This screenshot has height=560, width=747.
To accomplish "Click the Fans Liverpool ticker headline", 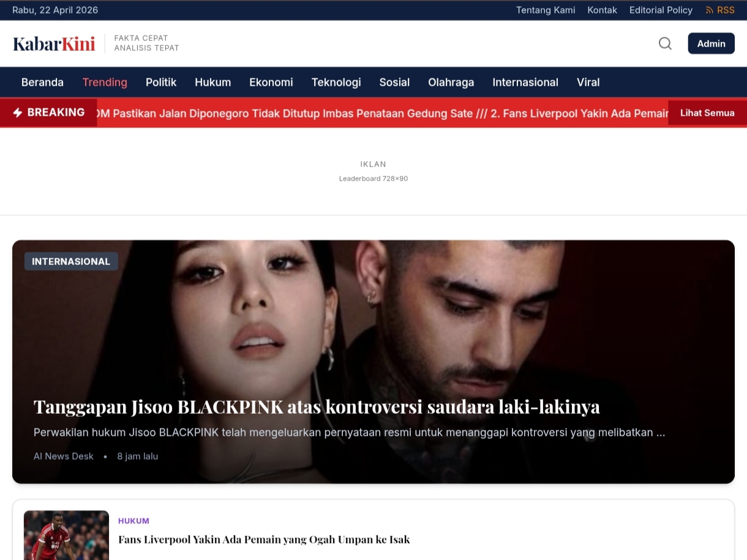I will 579,113.
